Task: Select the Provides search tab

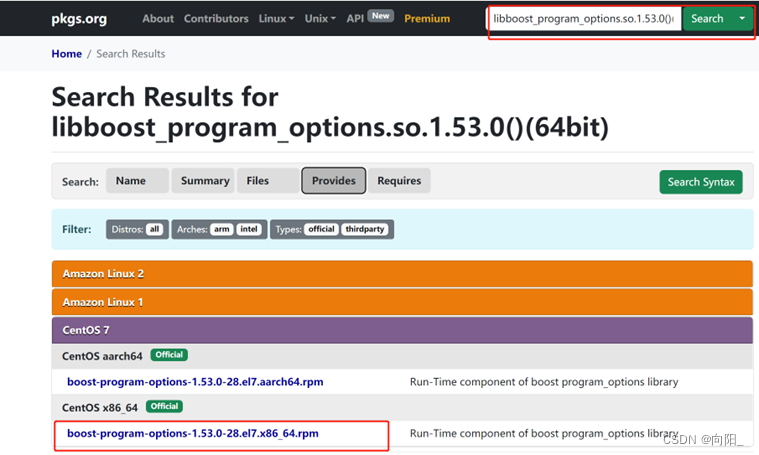Action: pos(334,181)
